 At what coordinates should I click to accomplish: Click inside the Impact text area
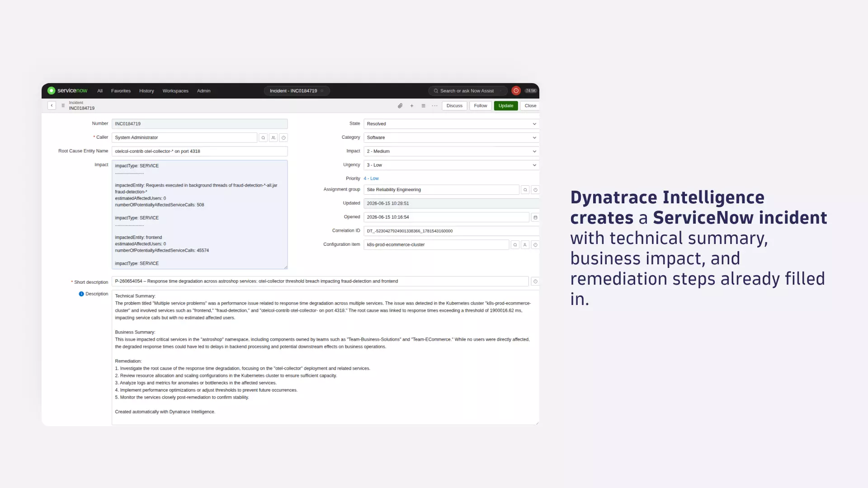click(x=199, y=215)
